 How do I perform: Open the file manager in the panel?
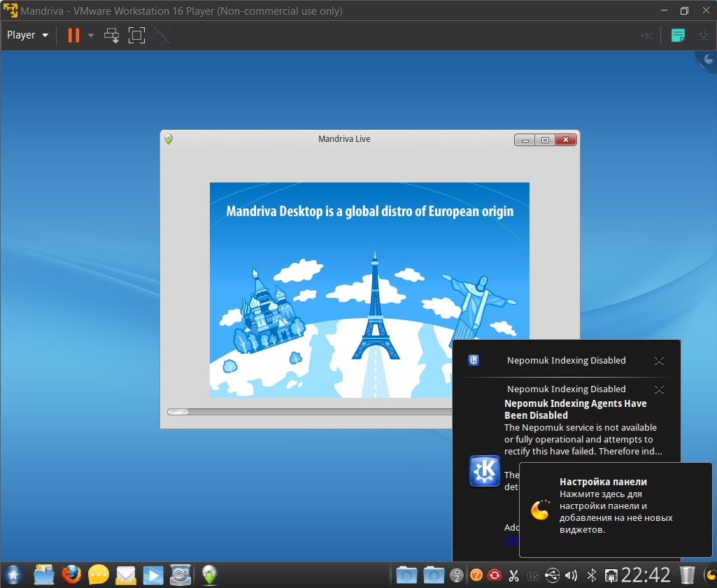tap(44, 575)
